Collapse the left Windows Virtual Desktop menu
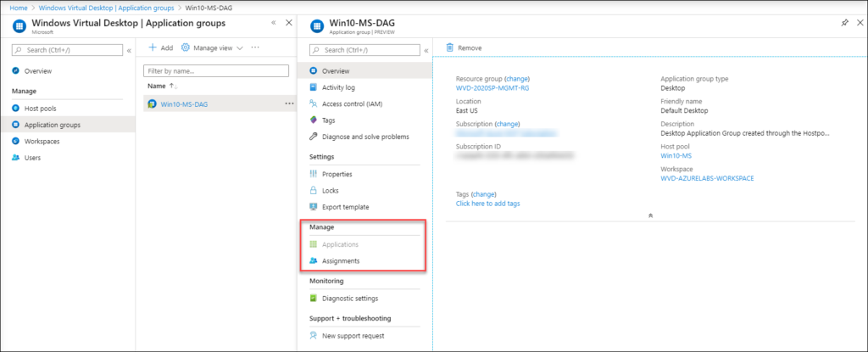Image resolution: width=868 pixels, height=352 pixels. [x=129, y=50]
